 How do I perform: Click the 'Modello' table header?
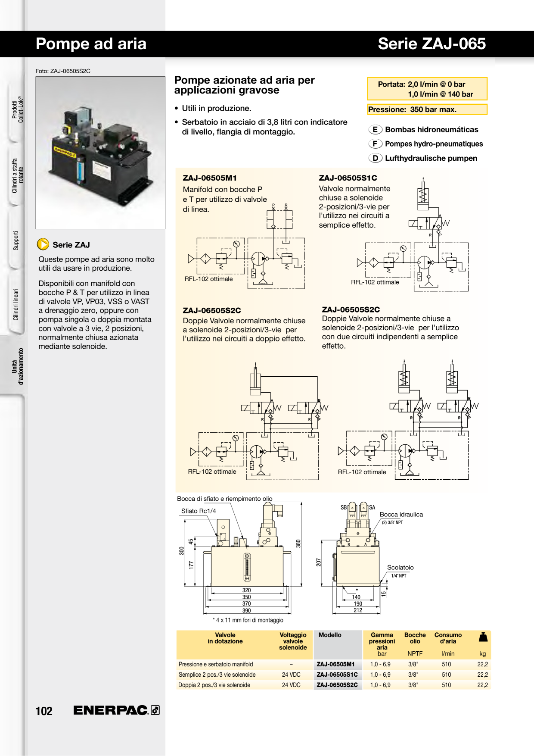coord(329,635)
